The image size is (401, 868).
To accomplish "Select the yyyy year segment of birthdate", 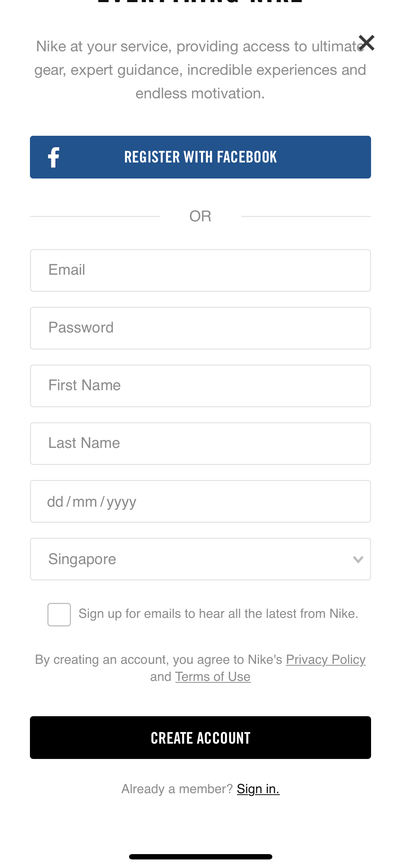I will 122,502.
